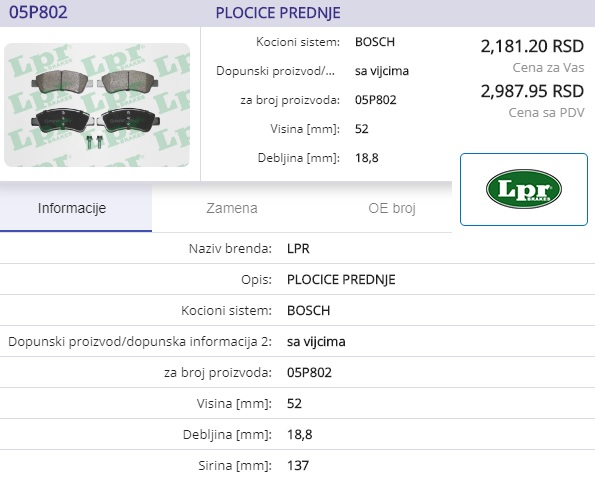This screenshot has height=480, width=595.
Task: Click the LPR brand logo
Action: tap(524, 189)
